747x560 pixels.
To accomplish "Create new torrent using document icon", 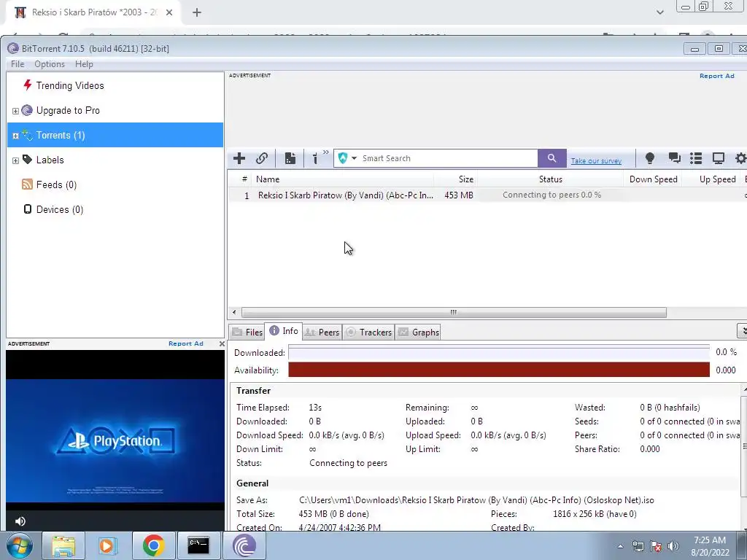I will point(290,158).
